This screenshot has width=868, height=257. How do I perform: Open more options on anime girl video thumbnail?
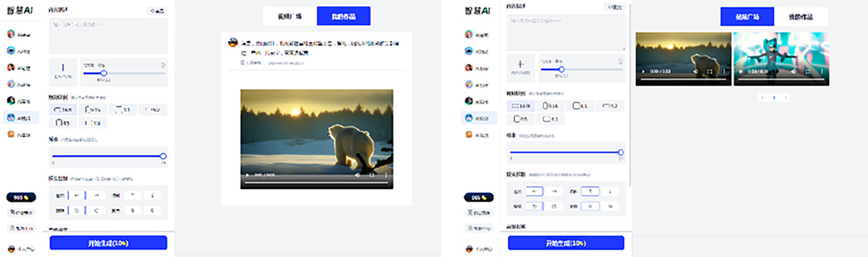tap(822, 71)
